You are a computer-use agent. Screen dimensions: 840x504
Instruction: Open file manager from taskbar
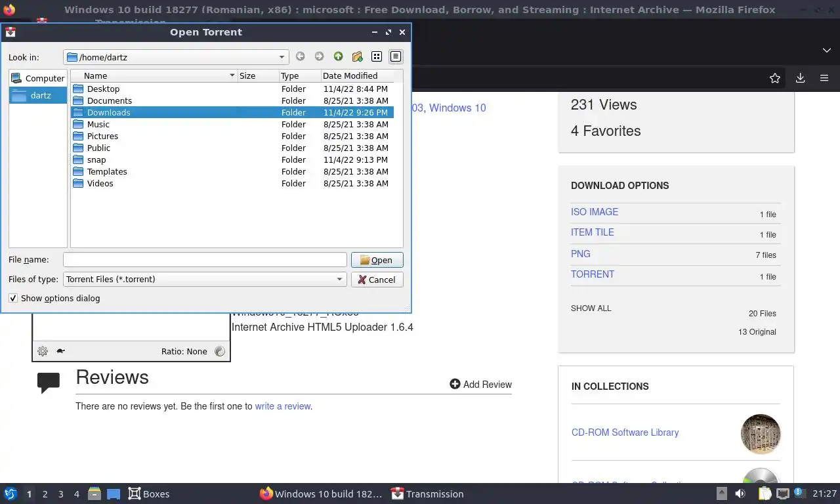(94, 493)
